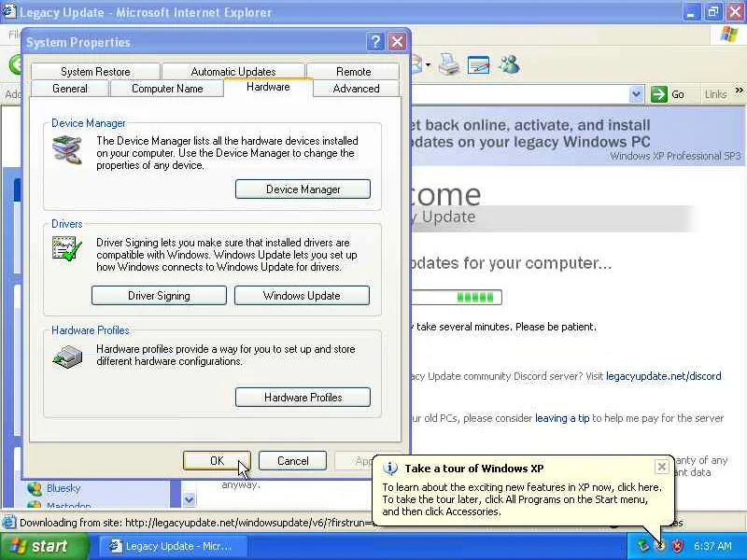Screen dimensions: 747x560
Task: Click the 'Downloading from site' status text
Action: (x=195, y=523)
